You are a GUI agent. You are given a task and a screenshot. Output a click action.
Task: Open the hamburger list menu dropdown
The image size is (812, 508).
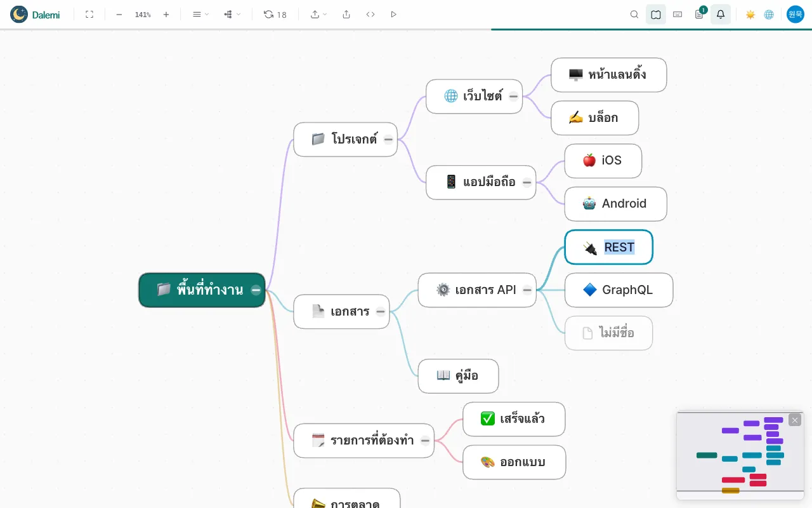[200, 14]
